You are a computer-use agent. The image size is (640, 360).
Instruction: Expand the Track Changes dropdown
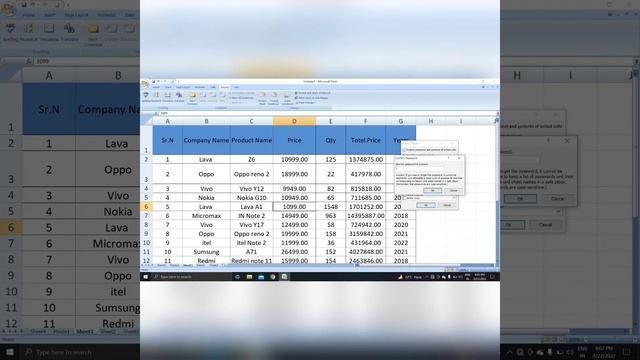(305, 103)
